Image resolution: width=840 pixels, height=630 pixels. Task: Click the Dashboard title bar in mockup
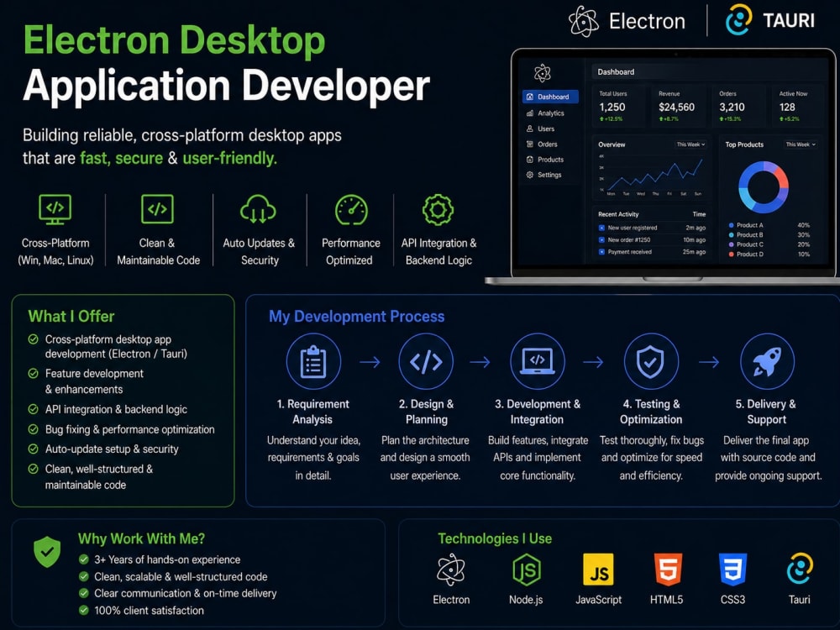click(x=709, y=71)
